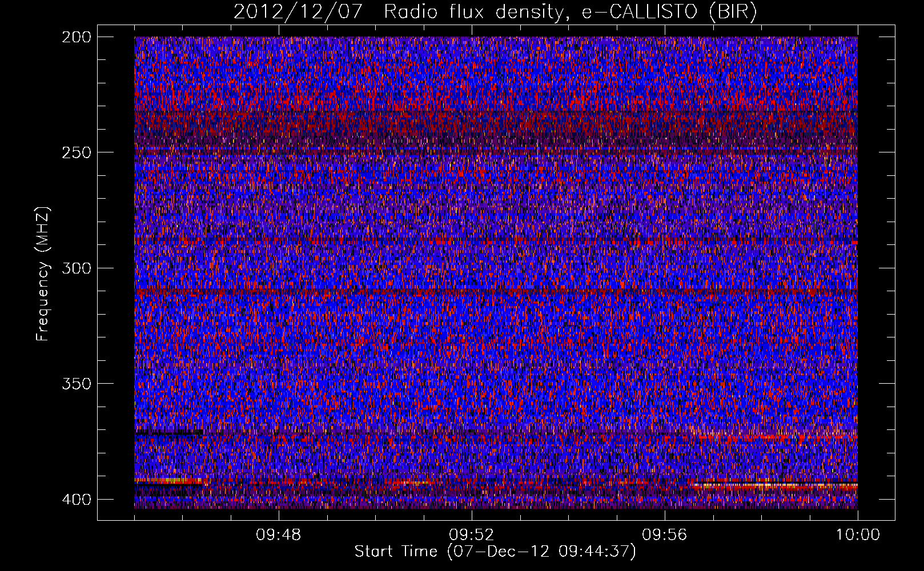Screen dimensions: 924x571
Task: Click the 'Frequency (MHZ)' axis label
Action: pos(43,274)
